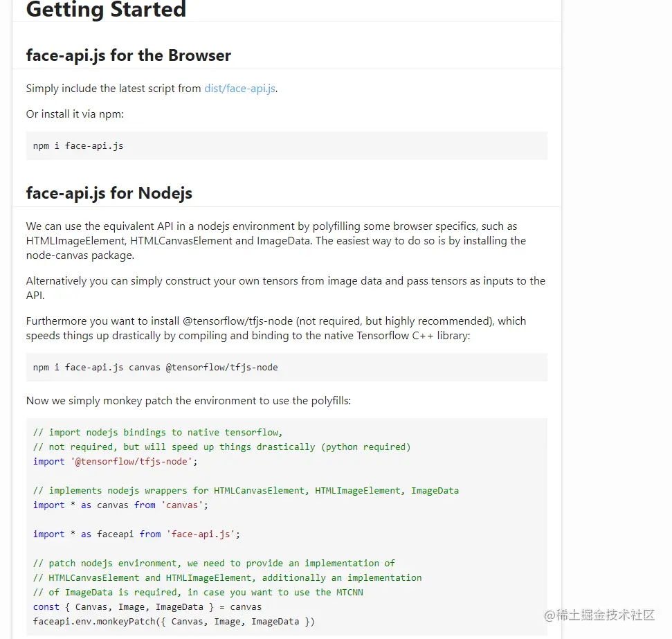Image resolution: width=672 pixels, height=639 pixels.
Task: Click the npm i face-api.js canvas command
Action: pyautogui.click(x=155, y=367)
